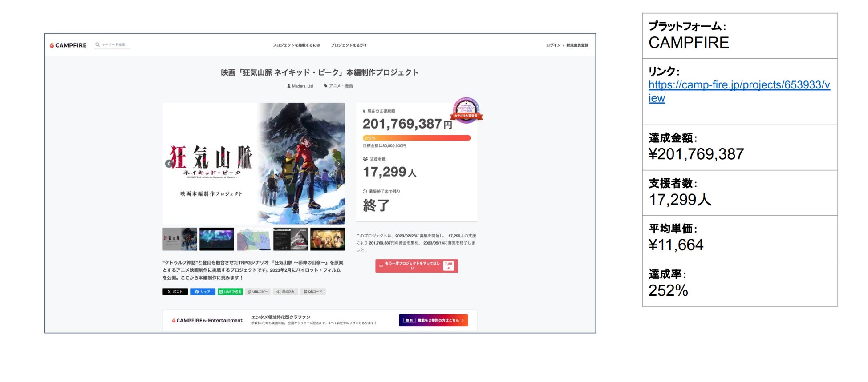Select the black document and mountain thumbnail
The width and height of the screenshot is (868, 382).
291,239
